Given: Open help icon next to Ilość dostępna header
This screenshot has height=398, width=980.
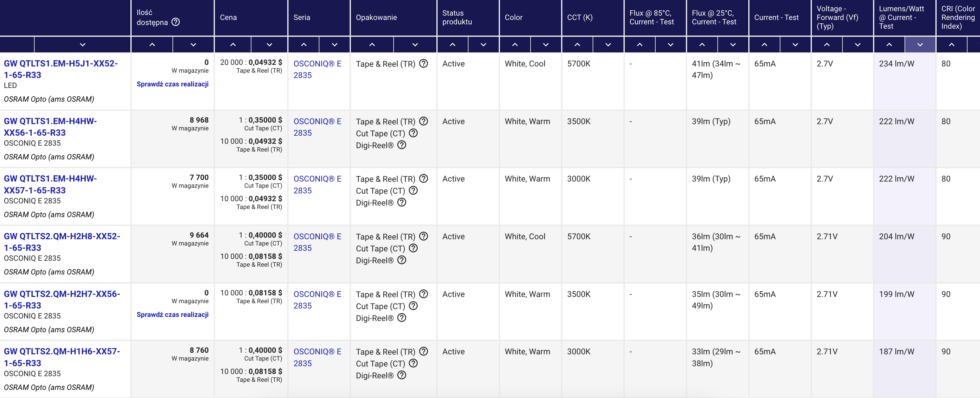Looking at the screenshot, I should (x=175, y=22).
